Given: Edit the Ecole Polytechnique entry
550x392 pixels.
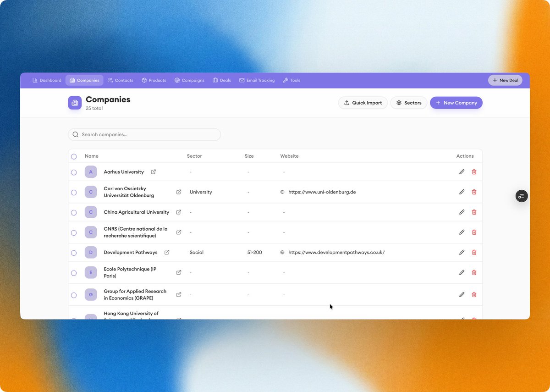Looking at the screenshot, I should [x=462, y=272].
